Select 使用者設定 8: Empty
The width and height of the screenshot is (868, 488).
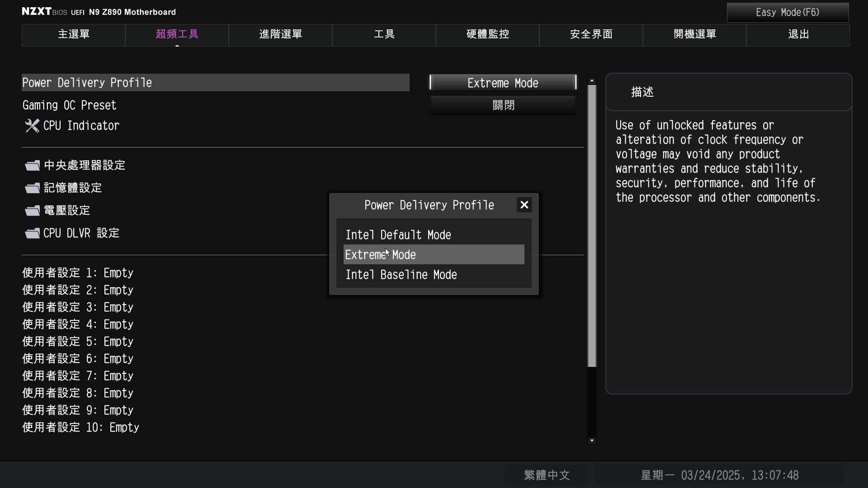(78, 393)
